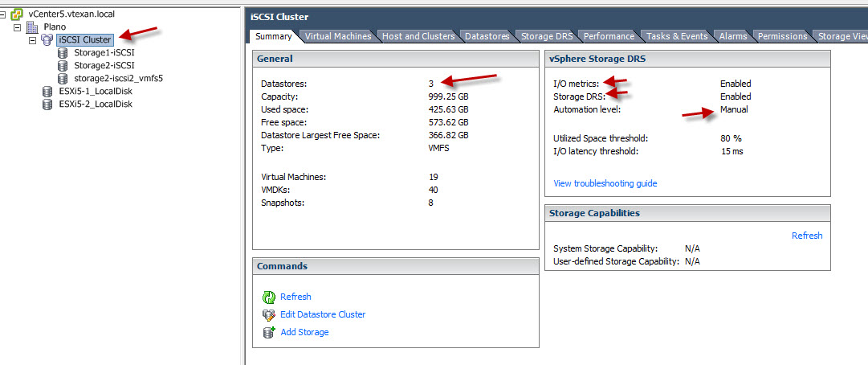
Task: Click Refresh link in Storage Capabilities
Action: (806, 236)
